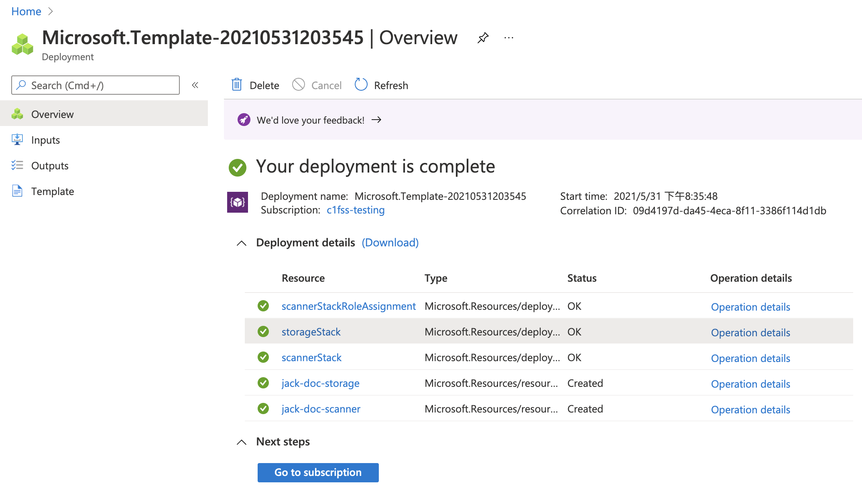Click green checkmark beside storageStack row
The image size is (862, 504).
pyautogui.click(x=263, y=331)
